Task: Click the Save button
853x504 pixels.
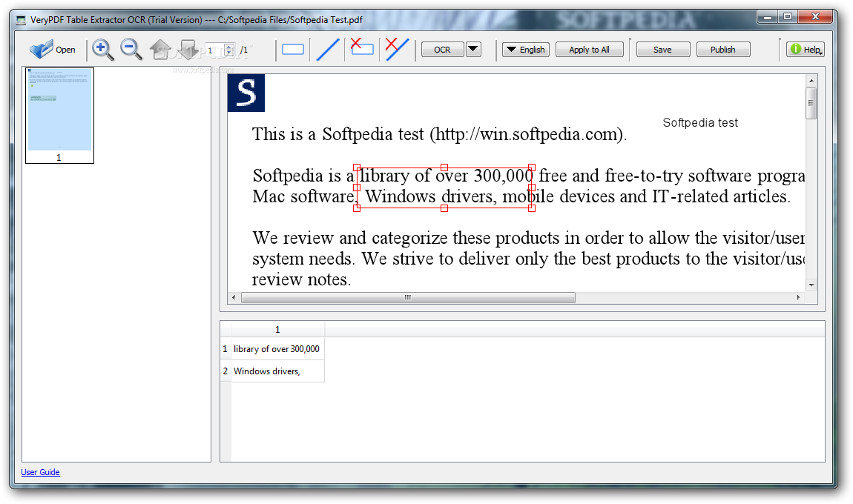Action: click(x=662, y=50)
